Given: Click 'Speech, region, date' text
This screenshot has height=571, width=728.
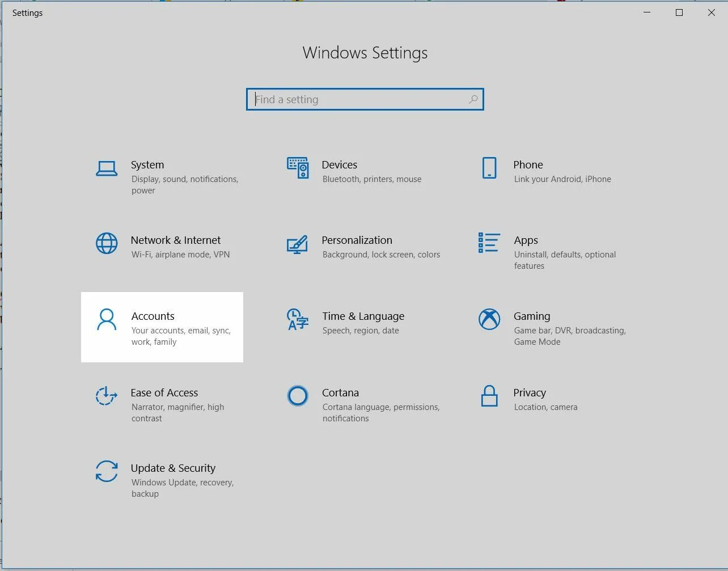Looking at the screenshot, I should (x=361, y=331).
